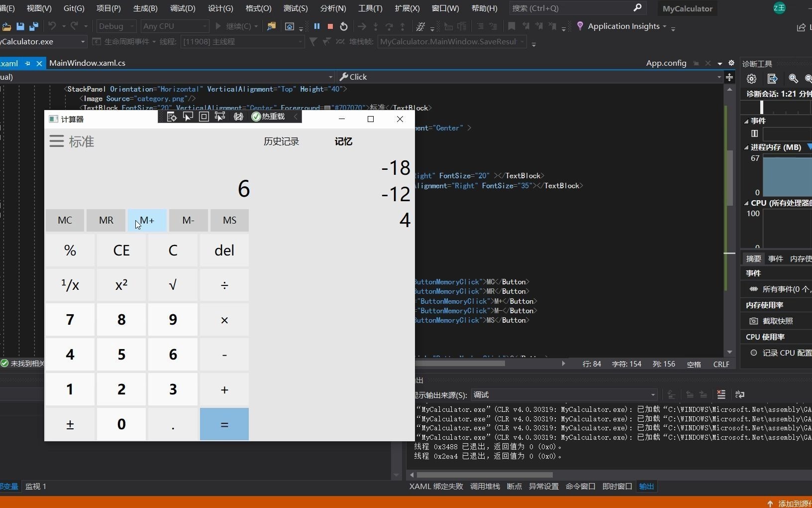Toggle word wrap in Output pane
The width and height of the screenshot is (812, 508).
point(740,394)
